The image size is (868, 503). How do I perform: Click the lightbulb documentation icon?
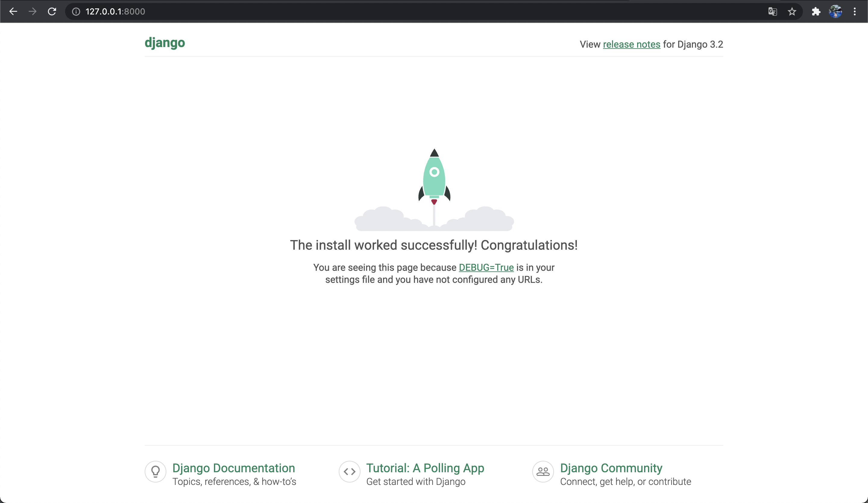pos(155,471)
